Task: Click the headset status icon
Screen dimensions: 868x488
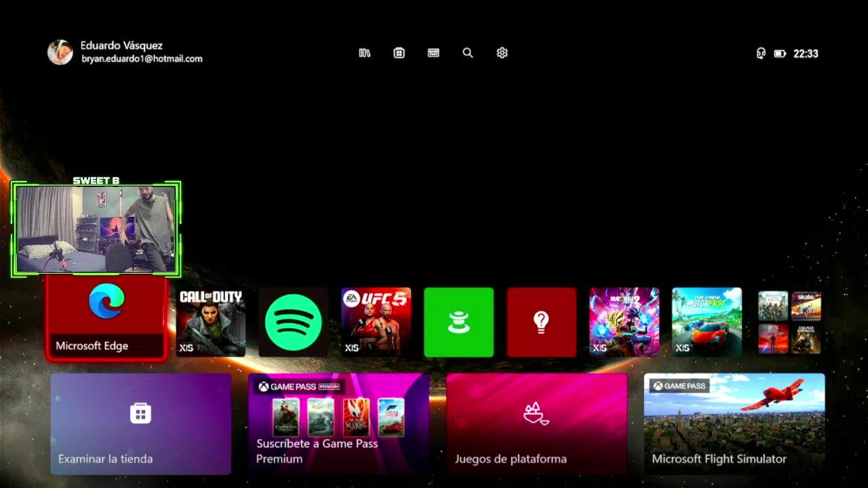Action: 761,54
